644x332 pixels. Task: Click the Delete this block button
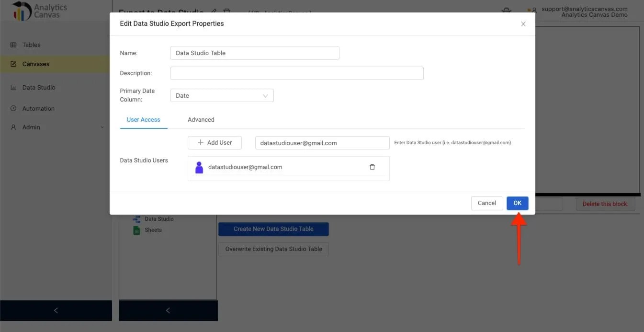606,204
